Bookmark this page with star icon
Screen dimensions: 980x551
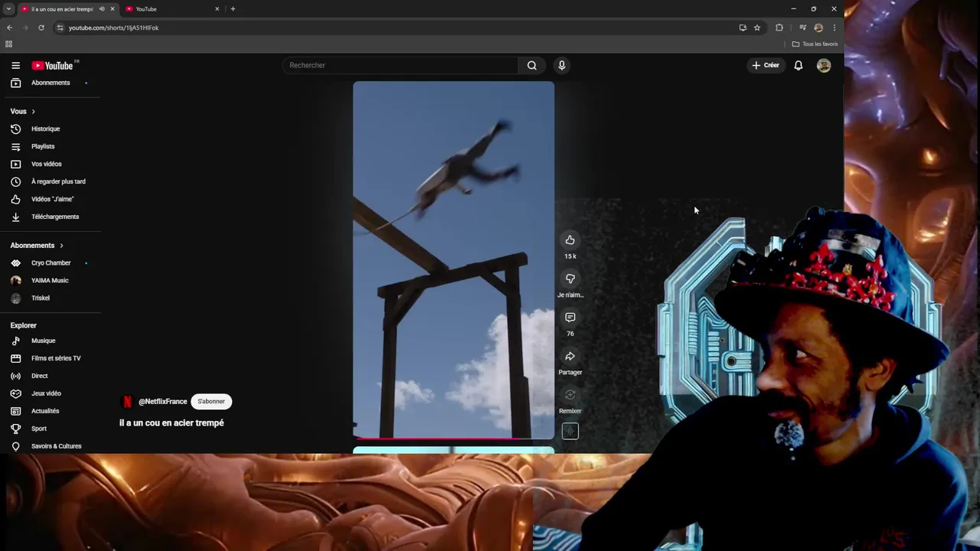point(757,28)
